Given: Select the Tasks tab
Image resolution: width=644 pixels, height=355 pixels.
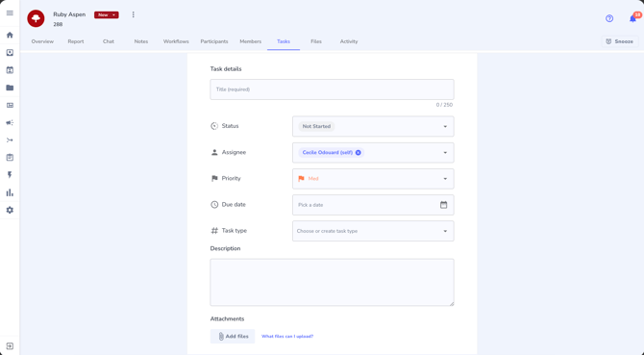Looking at the screenshot, I should (x=284, y=41).
